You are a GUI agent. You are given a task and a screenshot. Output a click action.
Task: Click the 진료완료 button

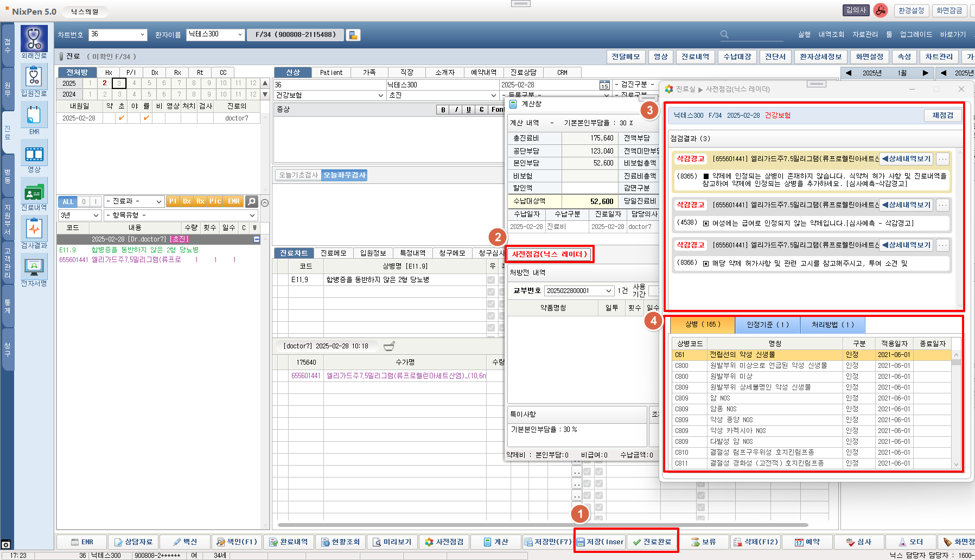point(652,542)
